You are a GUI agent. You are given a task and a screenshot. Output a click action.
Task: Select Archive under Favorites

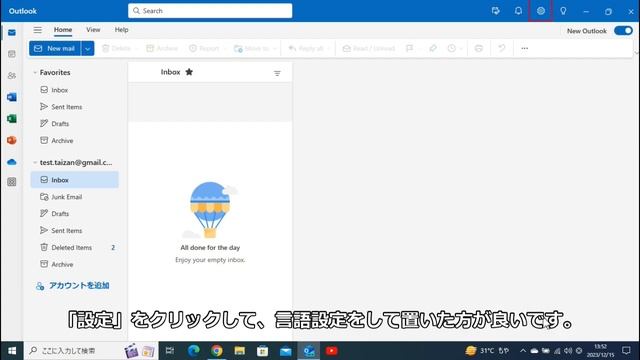pos(75,141)
